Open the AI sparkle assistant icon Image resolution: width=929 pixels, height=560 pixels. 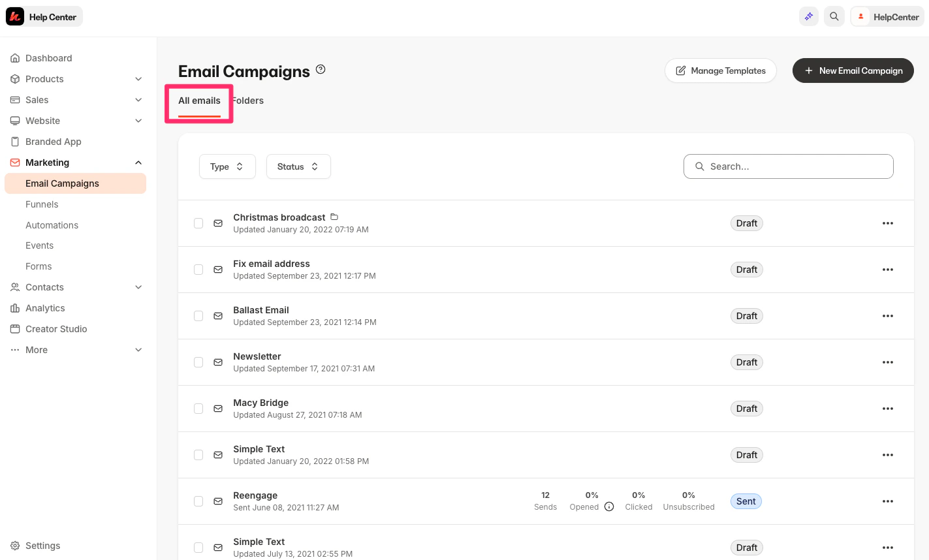(x=809, y=17)
